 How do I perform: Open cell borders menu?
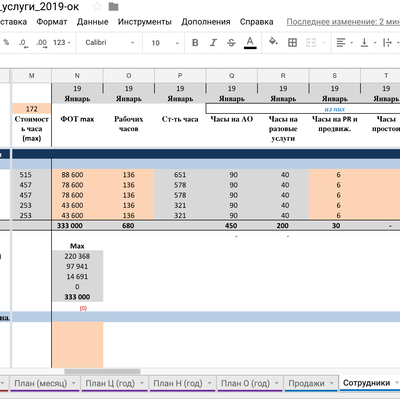coord(292,43)
